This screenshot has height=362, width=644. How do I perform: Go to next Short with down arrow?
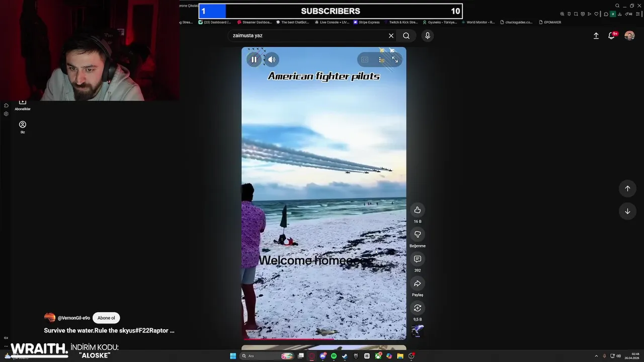tap(627, 211)
